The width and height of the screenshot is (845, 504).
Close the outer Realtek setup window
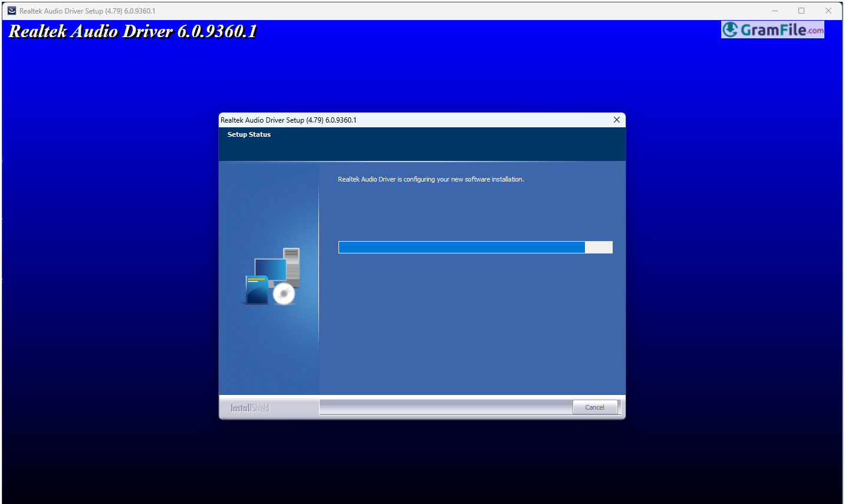828,11
